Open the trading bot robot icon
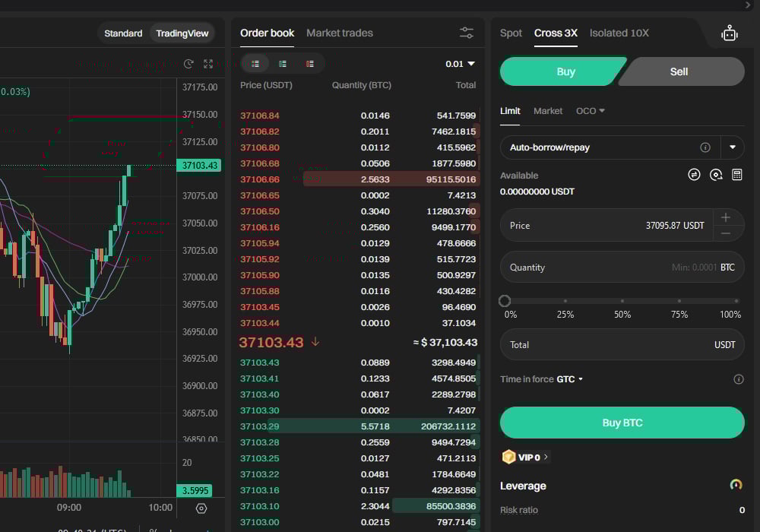 click(x=730, y=33)
